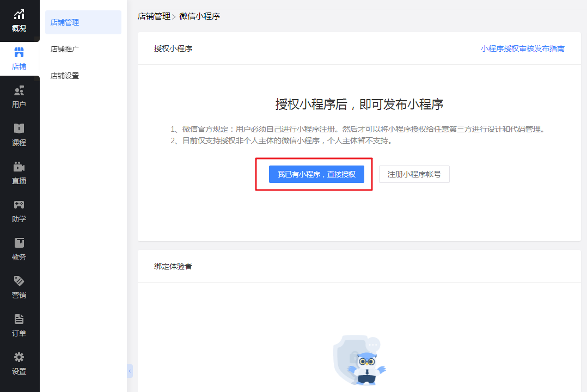Select 店铺管理 in the submenu

[83, 22]
